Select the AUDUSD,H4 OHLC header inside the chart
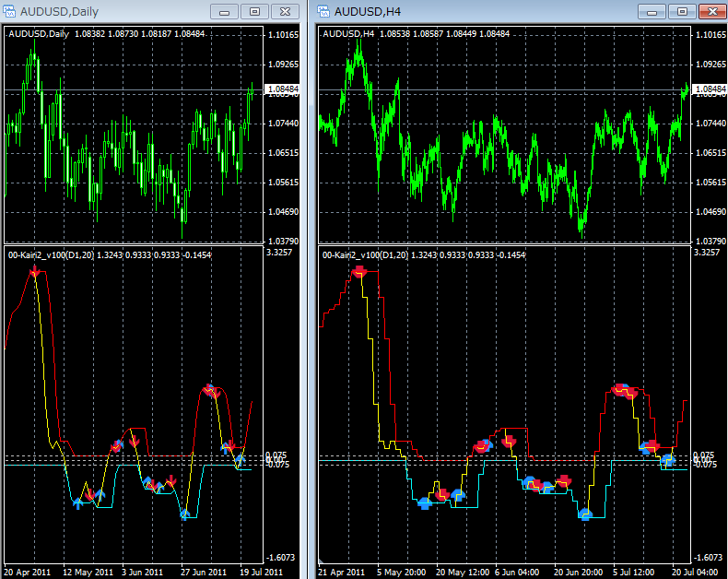The height and width of the screenshot is (579, 728). (x=416, y=34)
